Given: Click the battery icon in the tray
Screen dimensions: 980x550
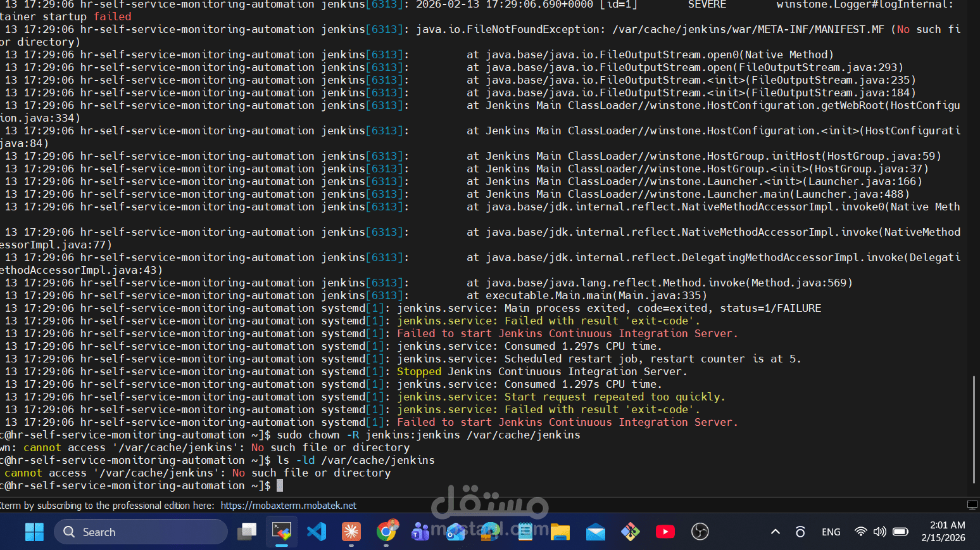Looking at the screenshot, I should 900,532.
